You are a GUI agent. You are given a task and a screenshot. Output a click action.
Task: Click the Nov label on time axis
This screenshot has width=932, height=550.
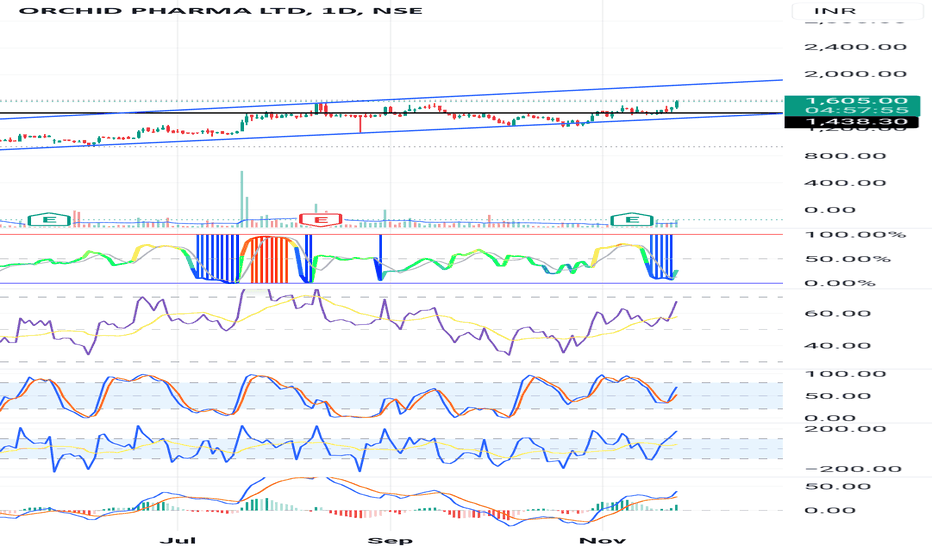[x=603, y=540]
